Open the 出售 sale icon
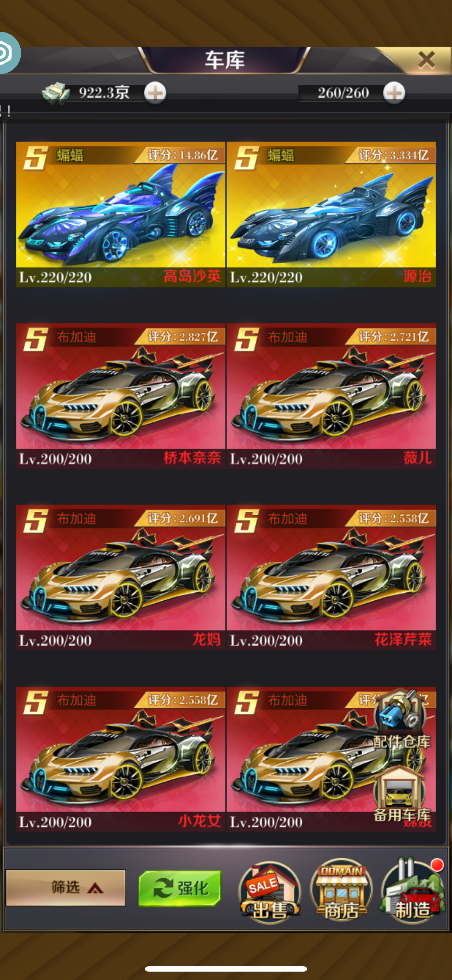 tap(270, 891)
